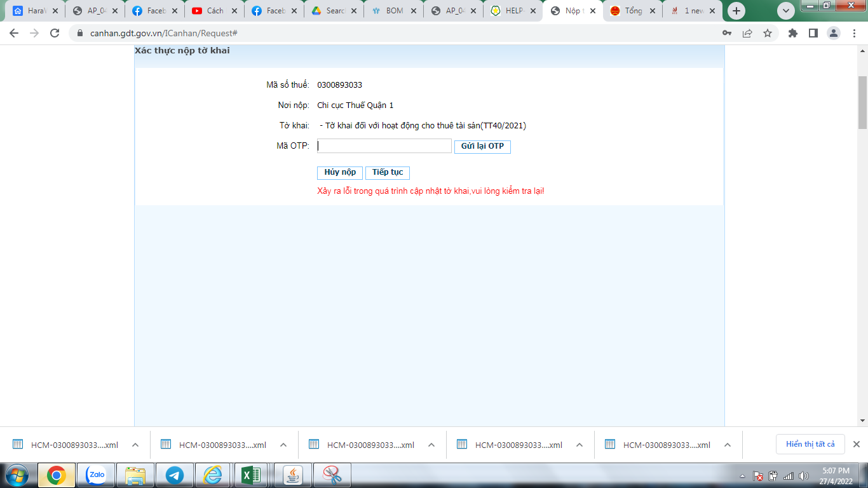Expand options for first downloaded xml file
The height and width of the screenshot is (488, 868).
(135, 445)
